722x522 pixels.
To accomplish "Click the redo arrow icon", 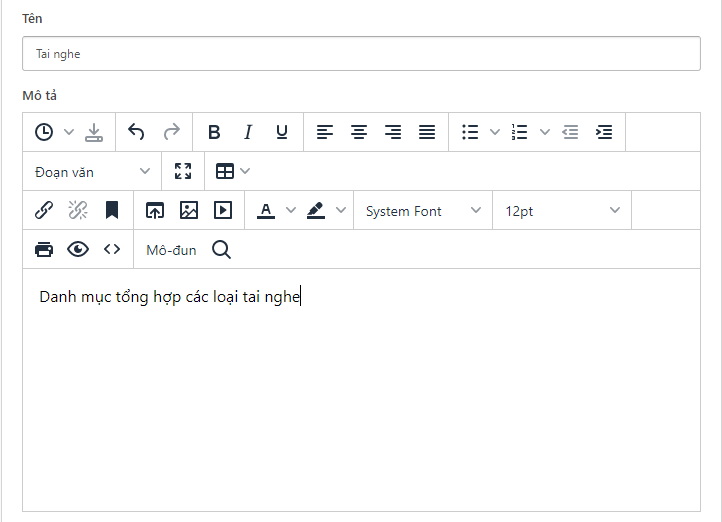I will click(172, 132).
